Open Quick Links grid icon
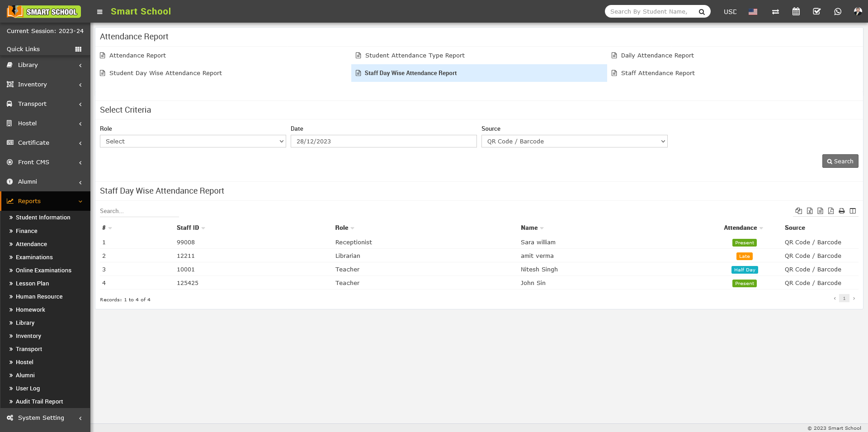The width and height of the screenshot is (868, 432). (78, 49)
